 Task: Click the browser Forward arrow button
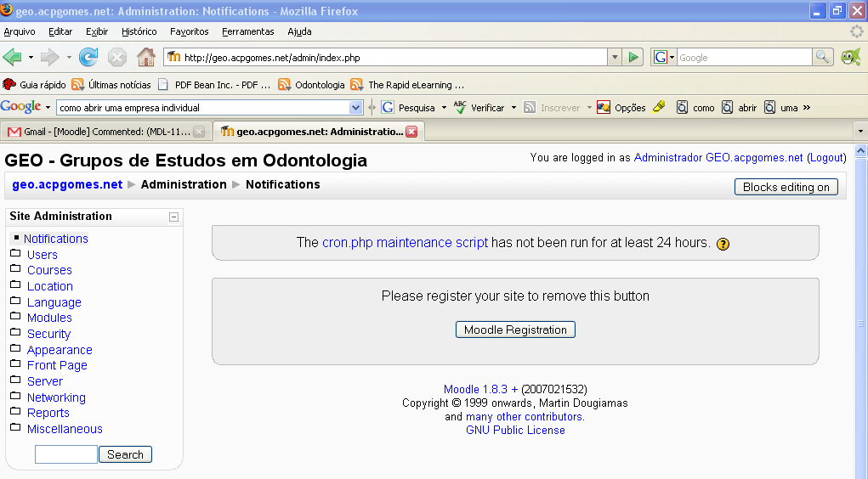pyautogui.click(x=50, y=57)
